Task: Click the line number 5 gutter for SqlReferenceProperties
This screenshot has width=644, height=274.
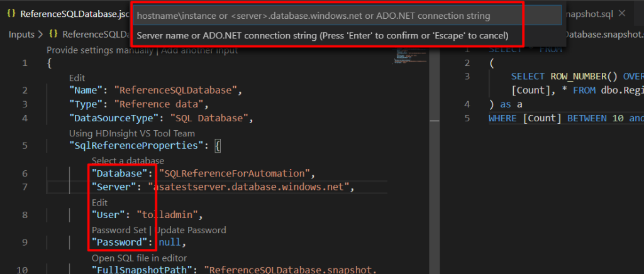Action: pos(25,146)
